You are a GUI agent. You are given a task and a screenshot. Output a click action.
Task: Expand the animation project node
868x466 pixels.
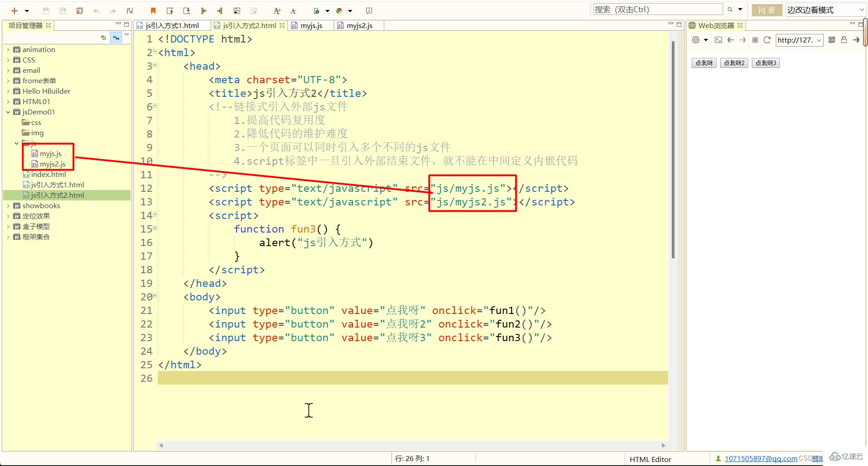click(8, 50)
